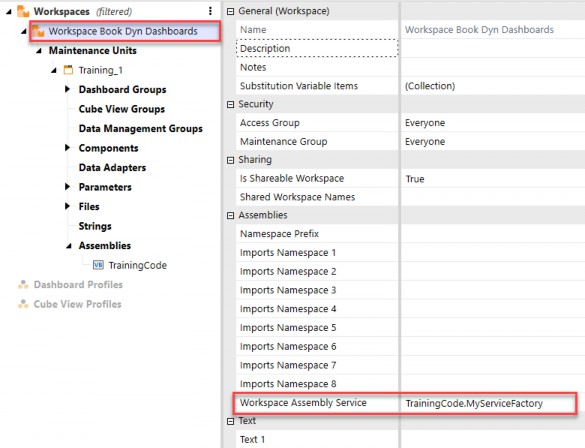
Task: Click the Workspaces root folder icon
Action: point(23,11)
